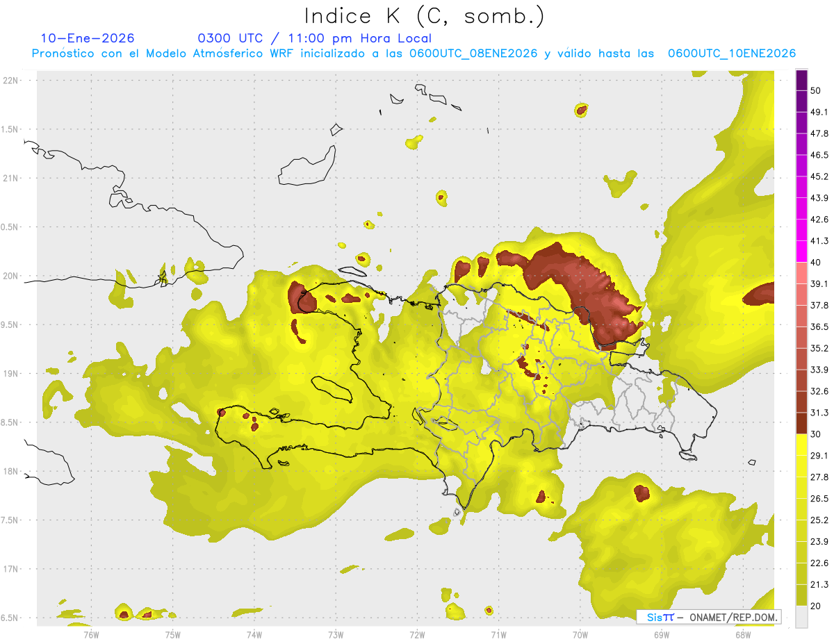Click the longitude label "75W"
Viewport: 834px width, 644px height.
[x=173, y=634]
